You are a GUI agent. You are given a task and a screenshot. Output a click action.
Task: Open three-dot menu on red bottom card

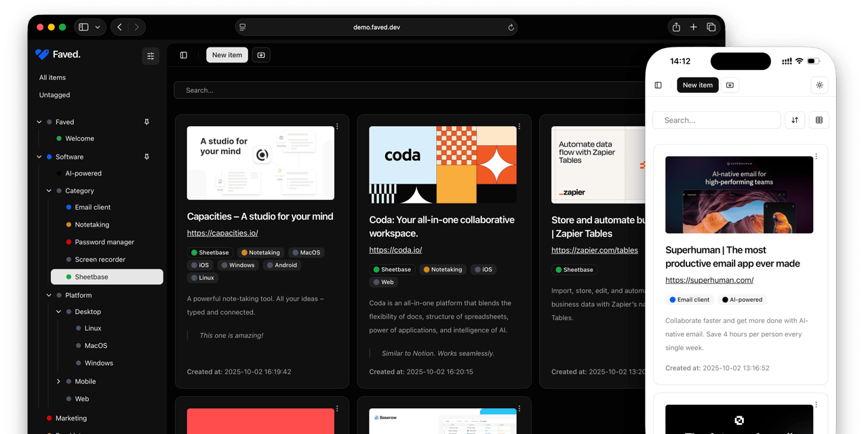coord(337,409)
